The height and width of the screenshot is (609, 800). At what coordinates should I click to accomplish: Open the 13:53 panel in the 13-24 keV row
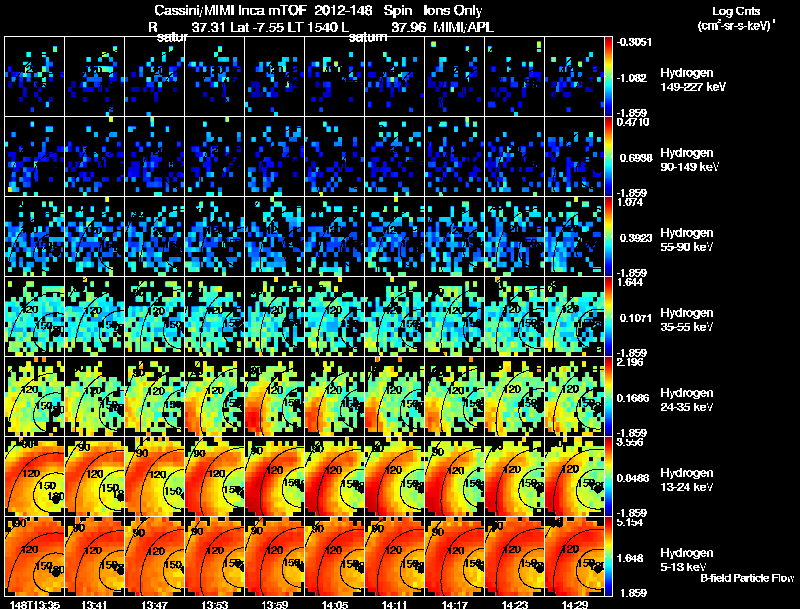(x=214, y=477)
